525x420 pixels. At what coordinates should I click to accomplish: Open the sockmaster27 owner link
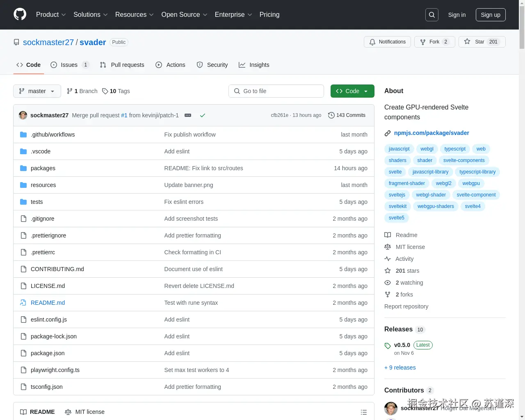(x=48, y=42)
